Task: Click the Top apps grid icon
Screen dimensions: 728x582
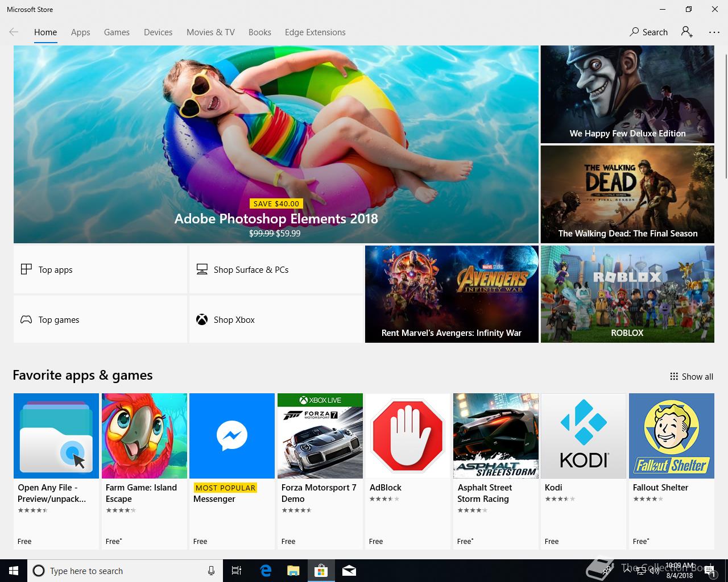Action: 26,269
